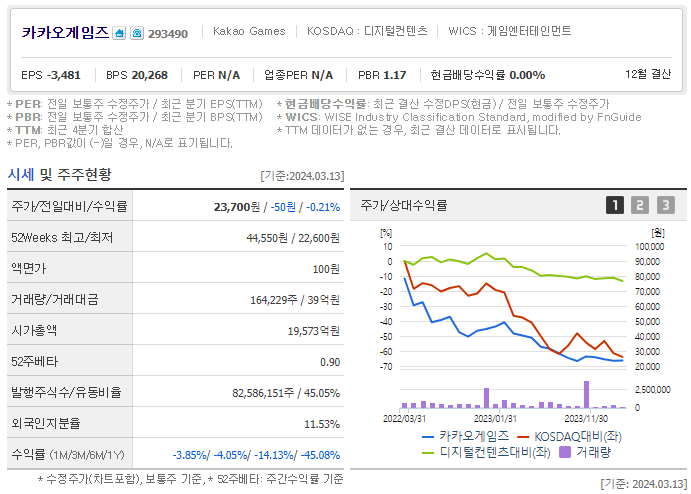Switch chart to tab 1

point(615,205)
